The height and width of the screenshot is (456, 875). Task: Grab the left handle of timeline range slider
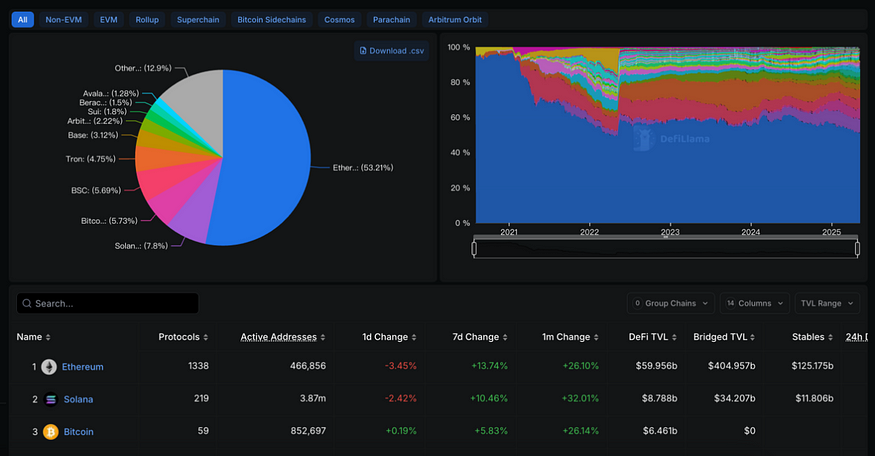coord(476,249)
